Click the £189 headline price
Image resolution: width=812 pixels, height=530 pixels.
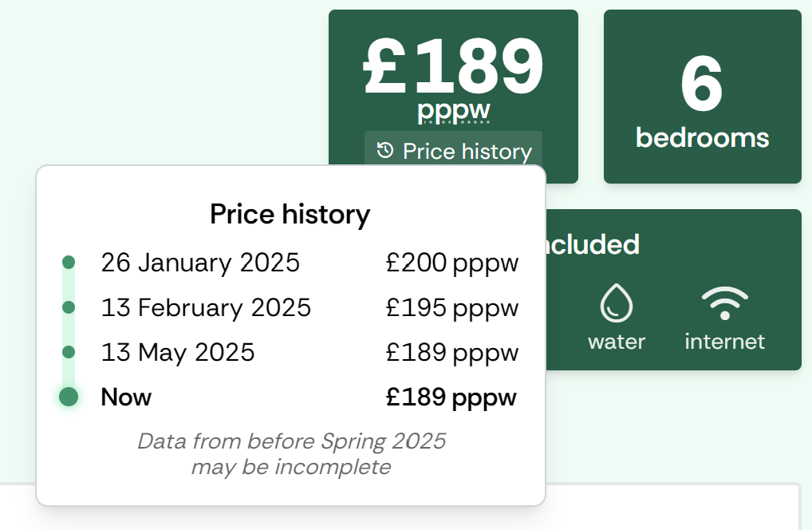453,66
